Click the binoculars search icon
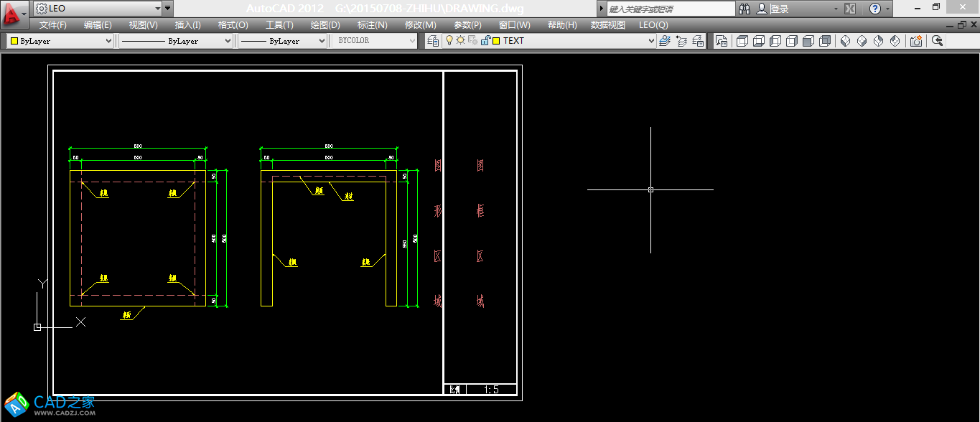Image resolution: width=980 pixels, height=422 pixels. [x=745, y=9]
